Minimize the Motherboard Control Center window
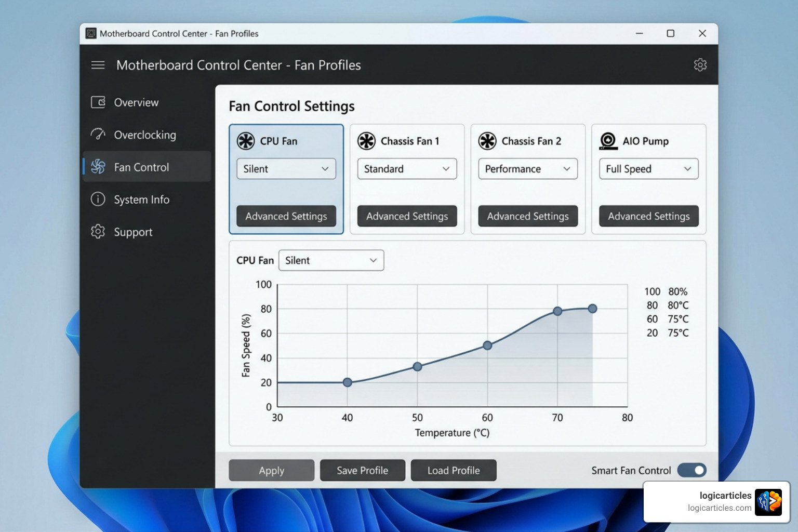The height and width of the screenshot is (532, 798). coord(639,33)
